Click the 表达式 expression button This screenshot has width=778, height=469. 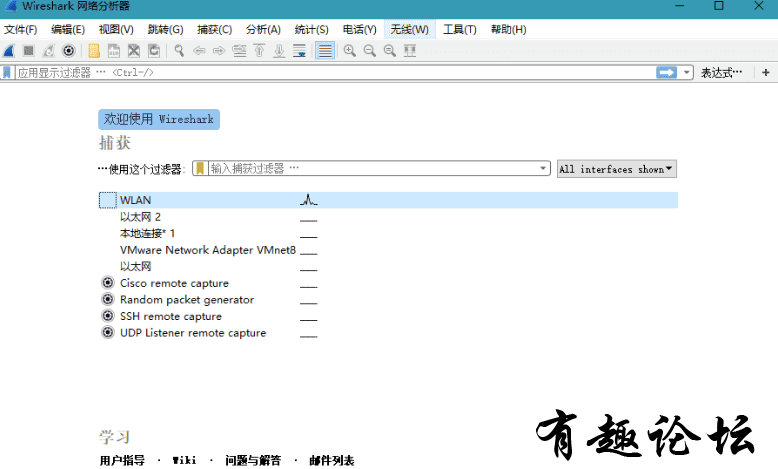click(x=721, y=73)
